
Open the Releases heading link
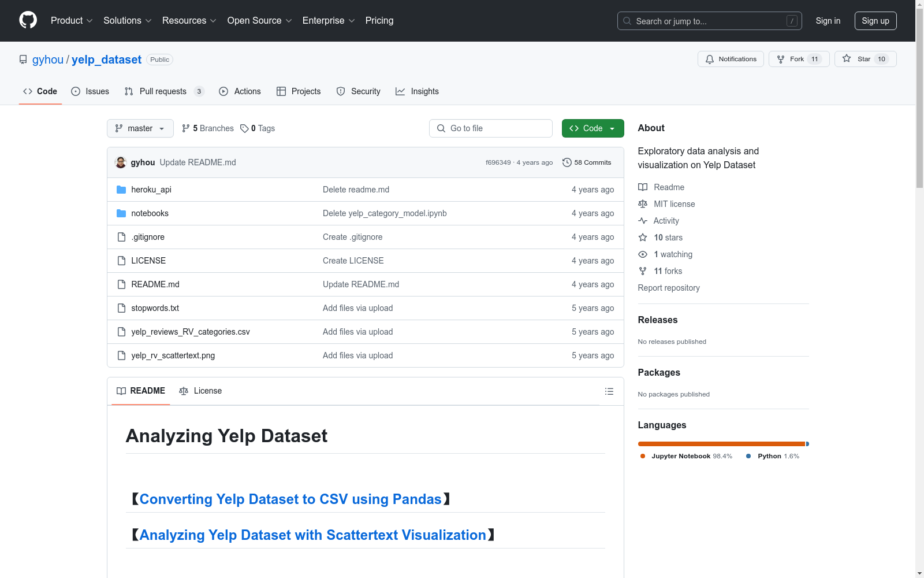tap(658, 320)
